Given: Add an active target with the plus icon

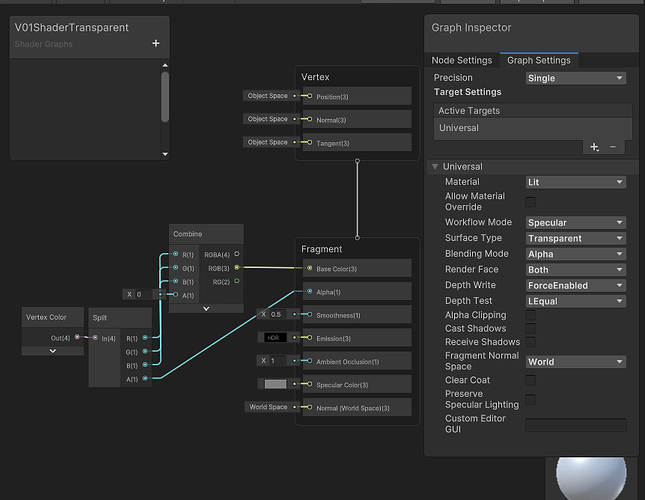Looking at the screenshot, I should tap(594, 147).
